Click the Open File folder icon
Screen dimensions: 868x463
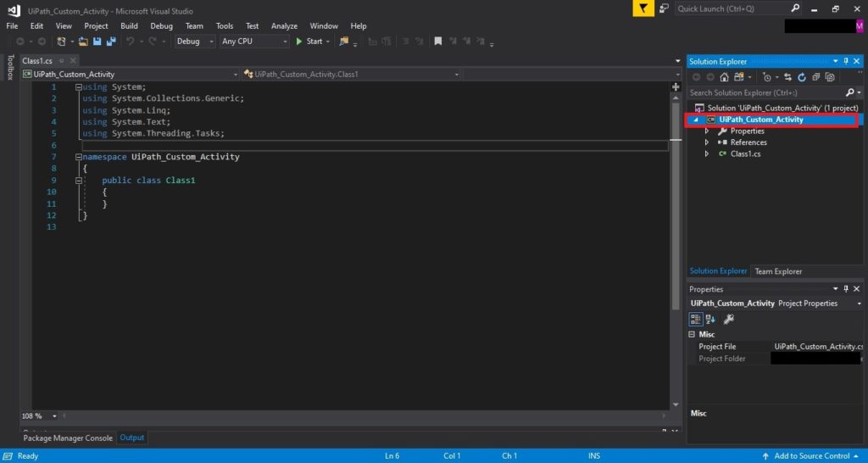click(83, 42)
